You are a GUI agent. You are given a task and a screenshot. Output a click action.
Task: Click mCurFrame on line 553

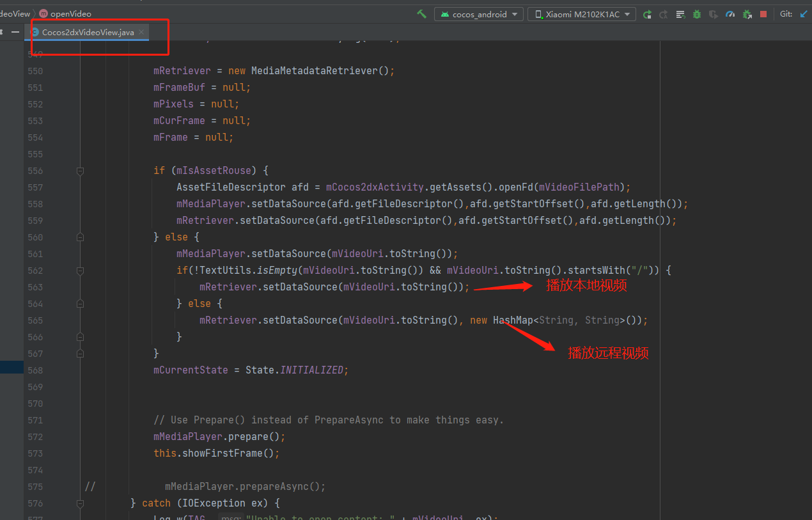point(179,121)
